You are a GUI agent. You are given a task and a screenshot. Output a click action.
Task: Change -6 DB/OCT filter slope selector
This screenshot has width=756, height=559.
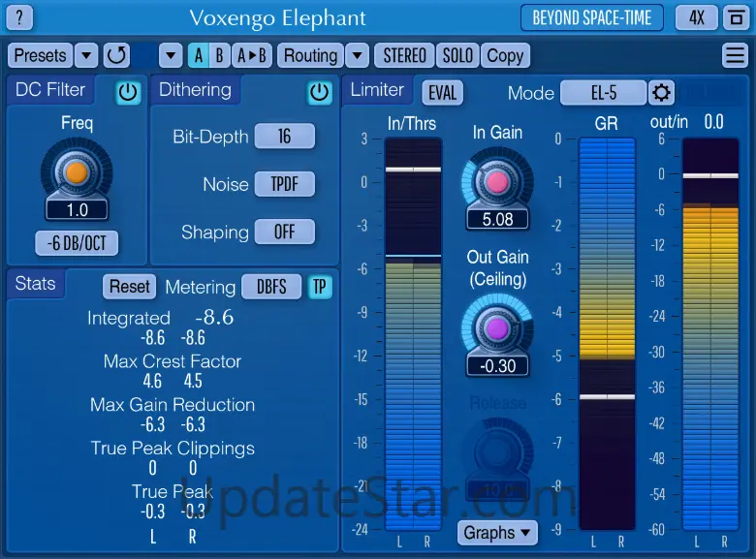click(77, 243)
